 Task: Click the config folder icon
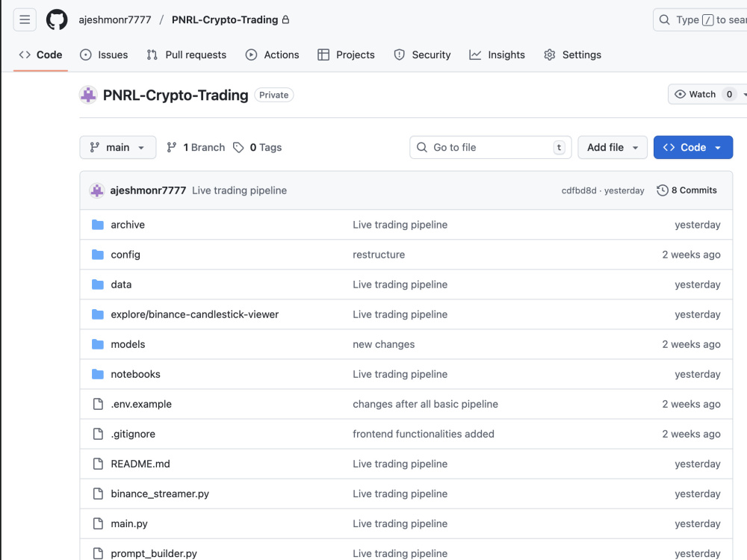[98, 255]
